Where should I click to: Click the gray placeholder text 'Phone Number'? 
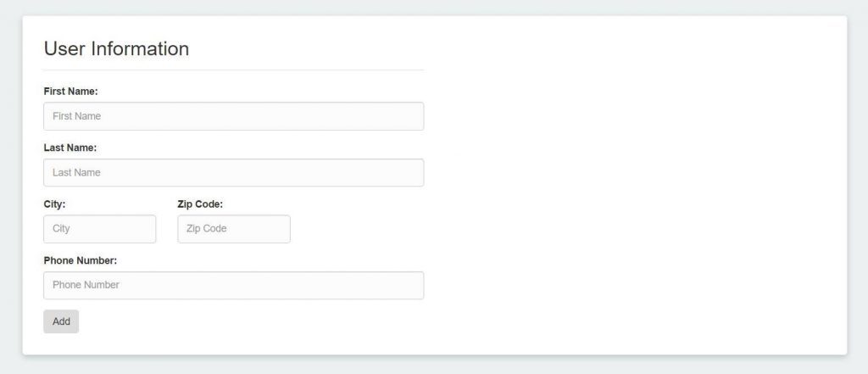coord(86,285)
